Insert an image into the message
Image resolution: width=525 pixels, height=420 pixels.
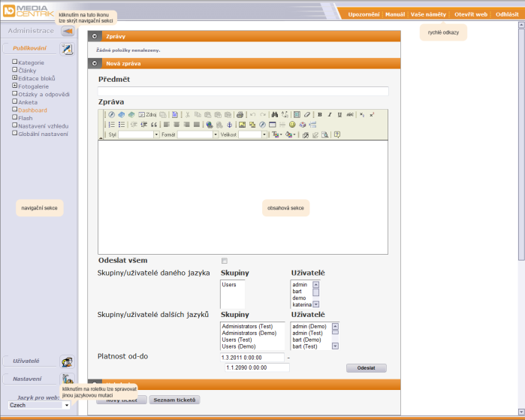click(x=242, y=125)
